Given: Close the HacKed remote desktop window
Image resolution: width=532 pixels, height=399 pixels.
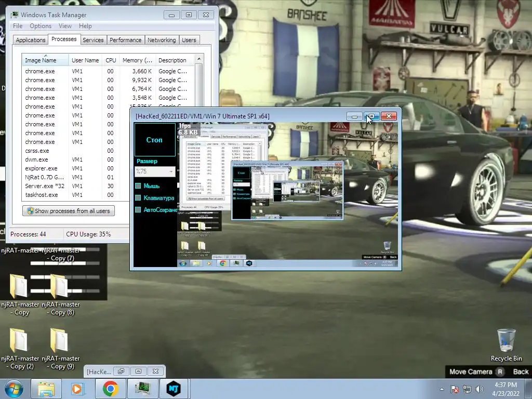Looking at the screenshot, I should click(x=389, y=116).
